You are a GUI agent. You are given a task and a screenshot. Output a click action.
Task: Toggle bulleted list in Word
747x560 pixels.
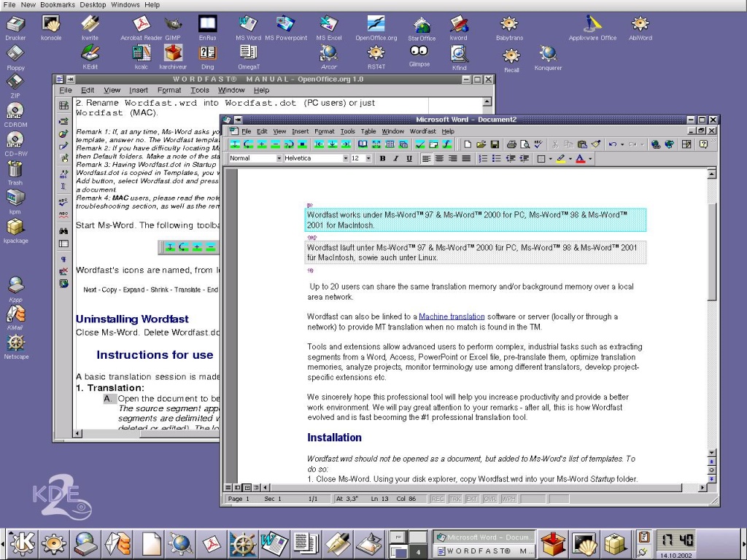pos(496,158)
